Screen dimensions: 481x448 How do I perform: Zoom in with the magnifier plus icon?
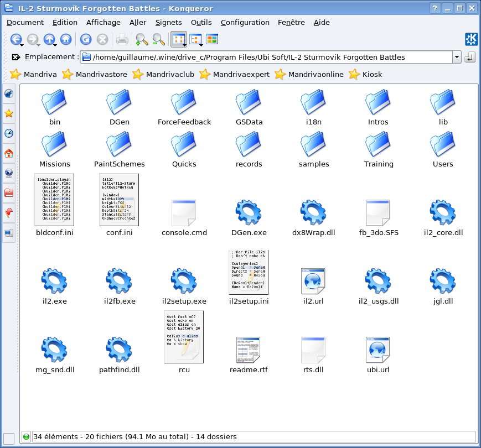click(x=142, y=39)
